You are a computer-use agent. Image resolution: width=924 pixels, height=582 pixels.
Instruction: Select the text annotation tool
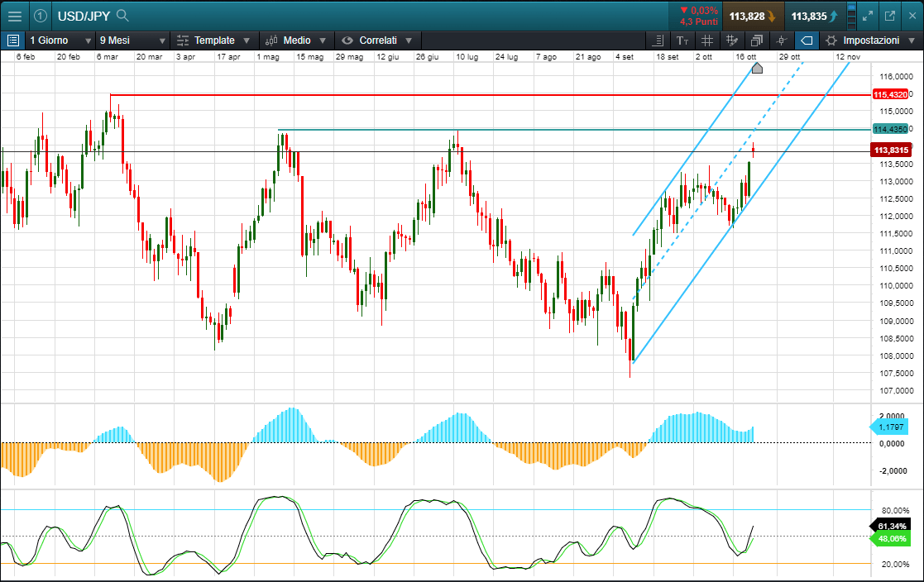click(x=682, y=40)
